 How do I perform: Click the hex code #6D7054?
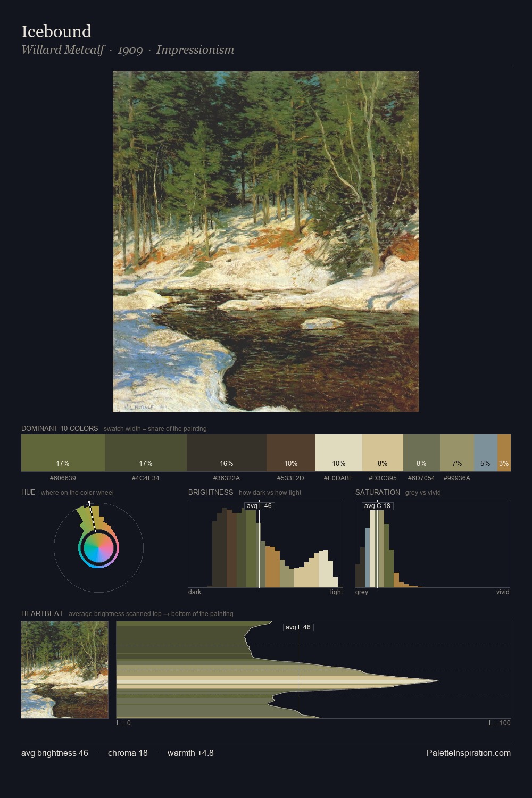421,478
